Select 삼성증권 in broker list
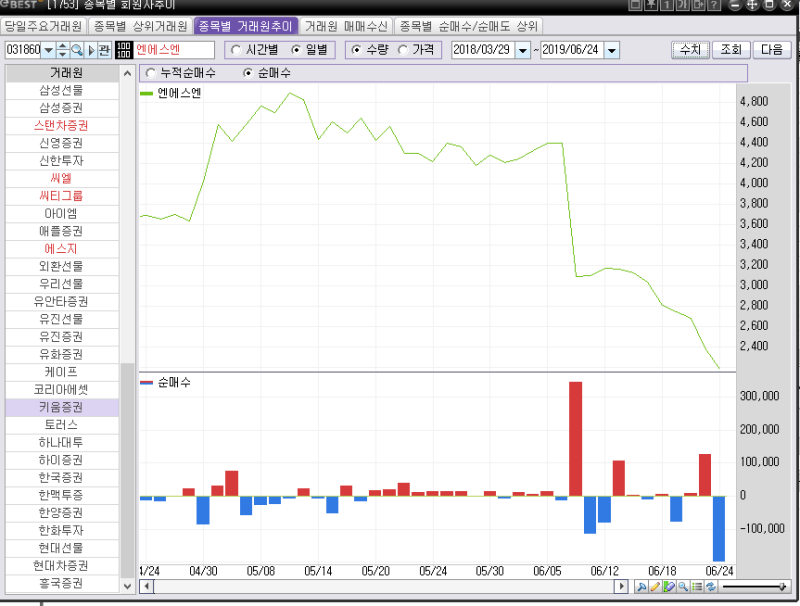This screenshot has width=800, height=606. point(62,108)
